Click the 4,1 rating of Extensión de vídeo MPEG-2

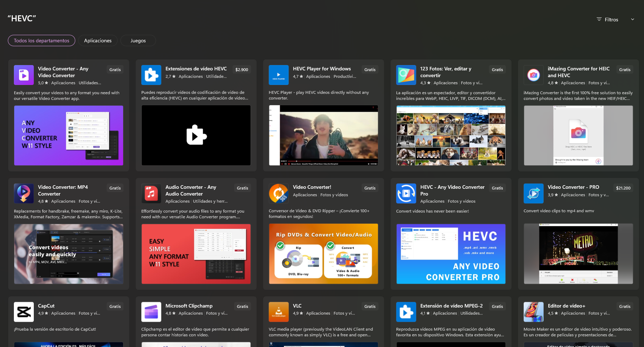(425, 313)
